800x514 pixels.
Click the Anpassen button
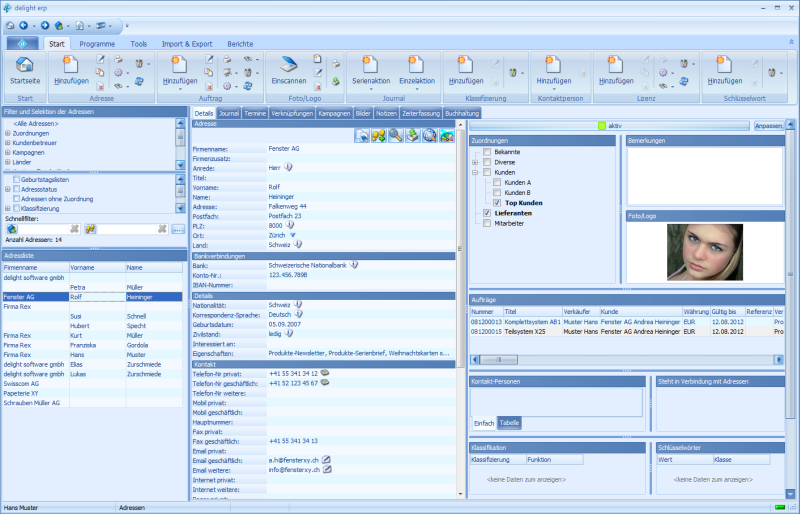point(768,126)
